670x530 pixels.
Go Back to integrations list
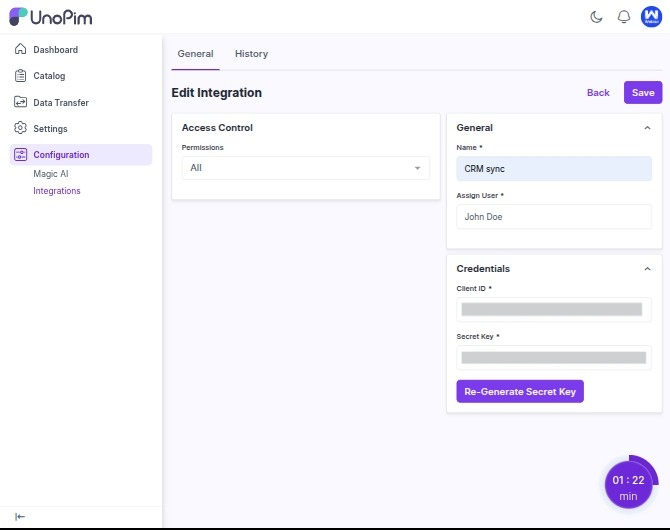click(598, 93)
